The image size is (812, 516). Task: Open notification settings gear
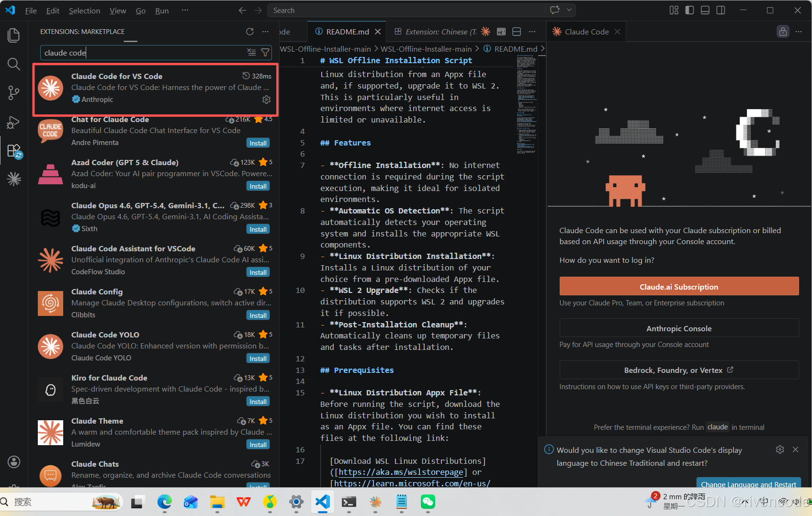[780, 449]
